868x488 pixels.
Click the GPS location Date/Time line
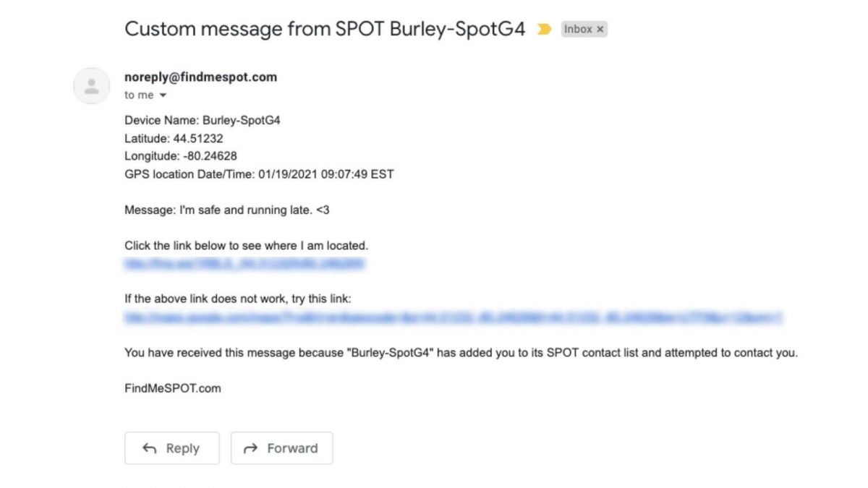(259, 174)
